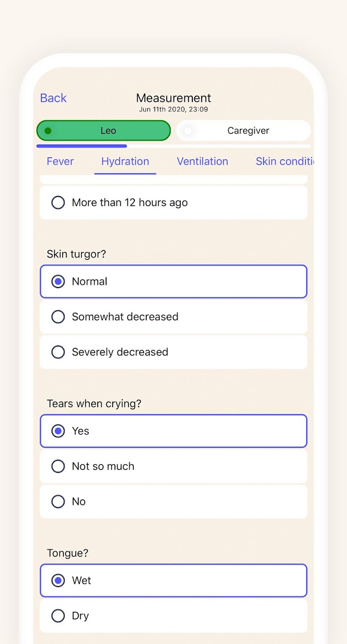The width and height of the screenshot is (347, 644).
Task: Tap the white dot on Caregiver pill
Action: [x=187, y=131]
